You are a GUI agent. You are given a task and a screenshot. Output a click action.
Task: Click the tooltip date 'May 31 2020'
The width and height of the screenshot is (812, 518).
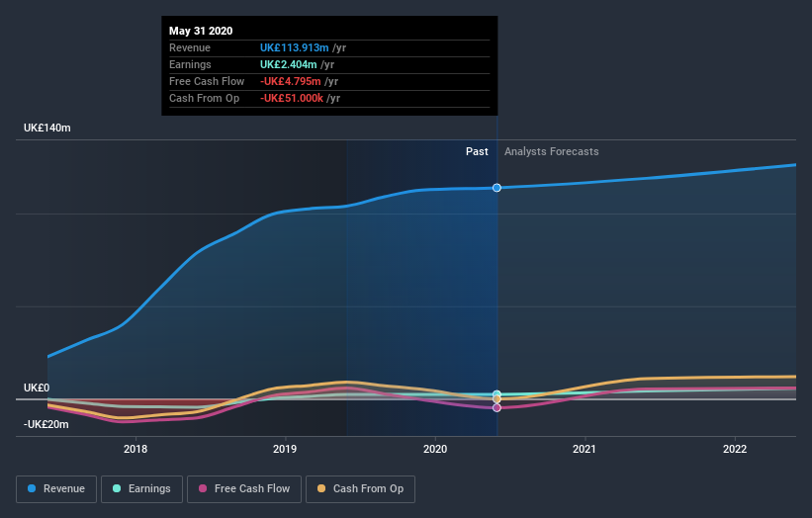(201, 31)
